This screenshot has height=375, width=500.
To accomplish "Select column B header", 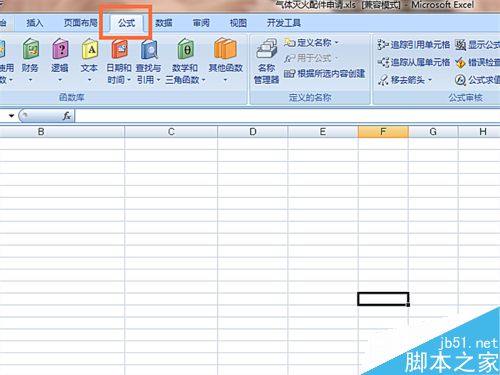I will coord(62,132).
